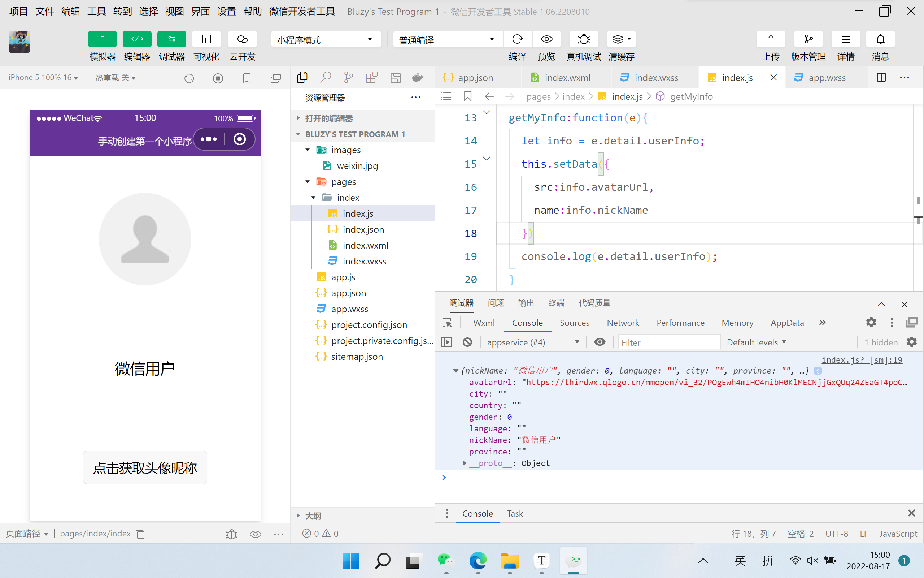Refresh the simulator

click(x=189, y=78)
